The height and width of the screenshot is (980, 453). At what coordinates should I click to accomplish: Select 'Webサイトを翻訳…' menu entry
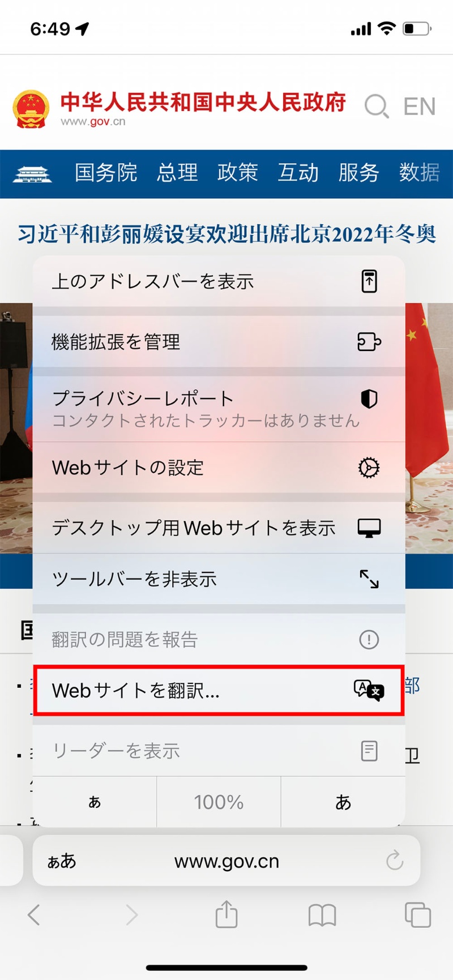tap(219, 690)
